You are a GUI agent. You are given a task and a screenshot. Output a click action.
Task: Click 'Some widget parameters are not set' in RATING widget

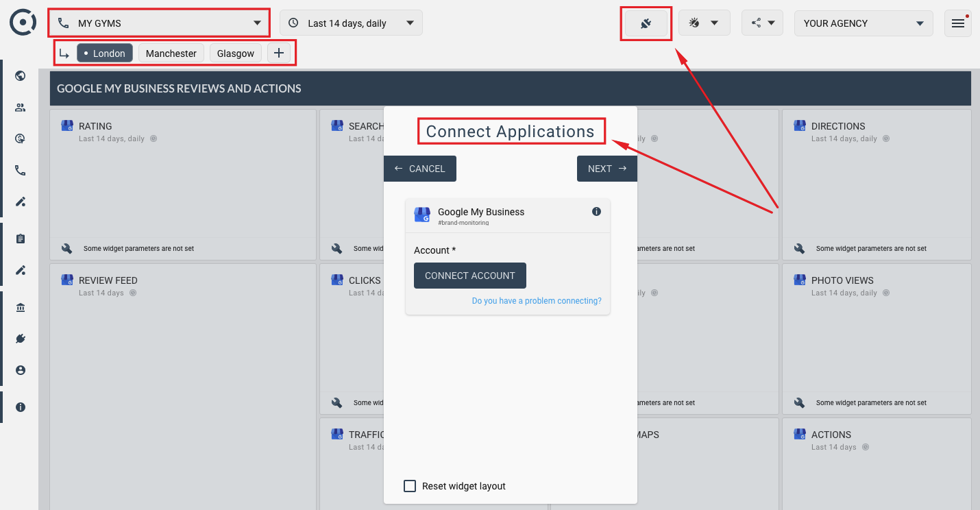(138, 249)
